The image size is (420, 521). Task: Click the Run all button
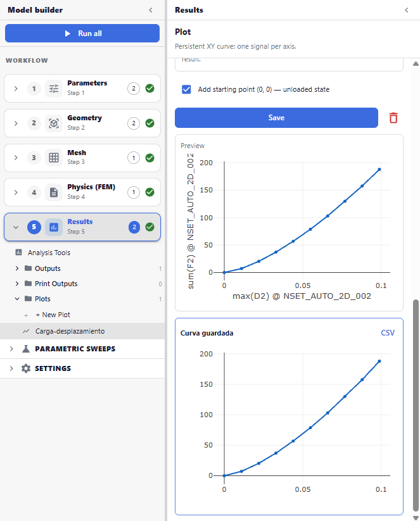82,33
